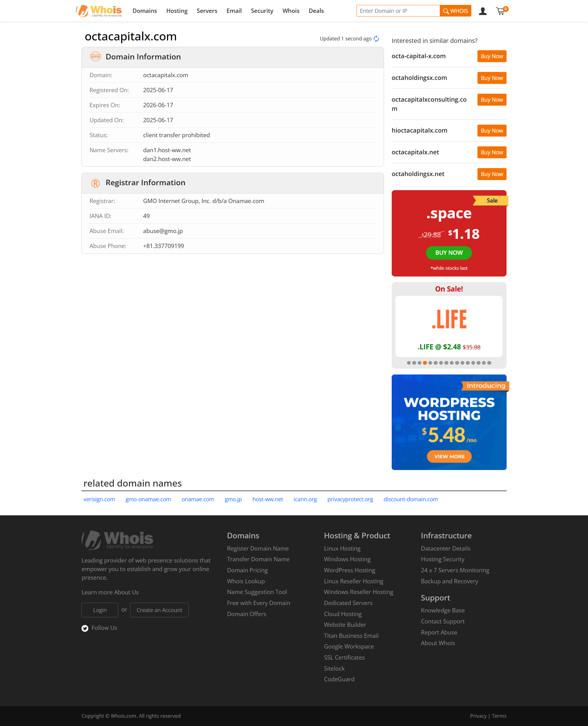This screenshot has height=726, width=588.
Task: Click the refresh icon beside Updated 1 second ago
Action: point(376,39)
